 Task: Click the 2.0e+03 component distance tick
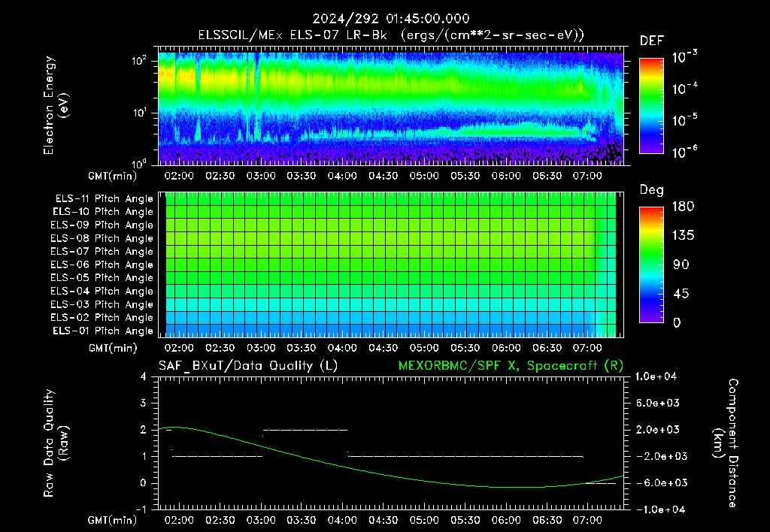coord(658,429)
